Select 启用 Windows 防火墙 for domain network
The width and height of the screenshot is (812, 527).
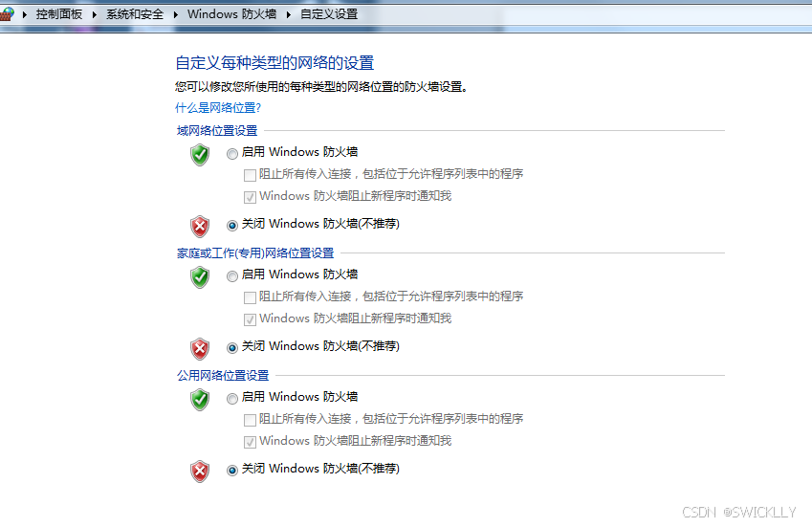click(x=232, y=154)
